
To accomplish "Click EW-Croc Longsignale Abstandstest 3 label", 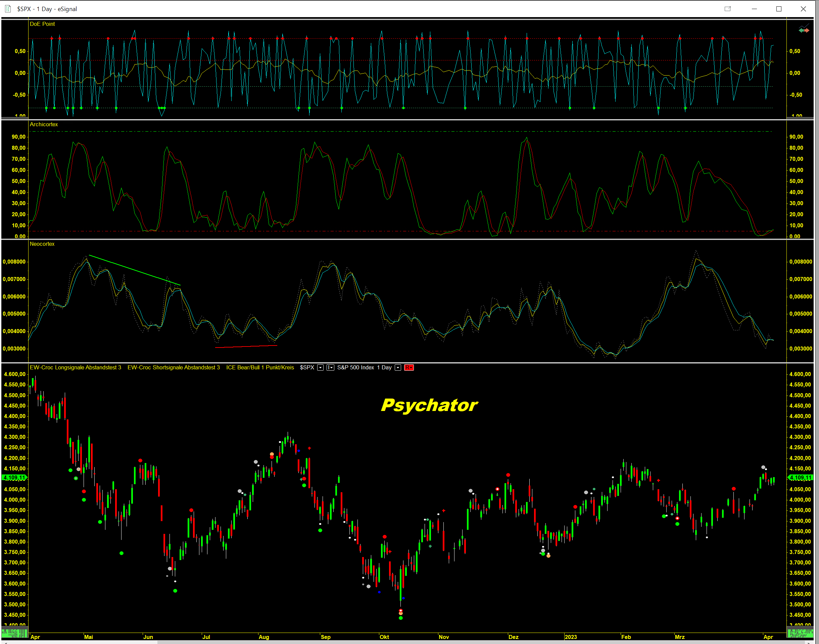I will tap(76, 368).
